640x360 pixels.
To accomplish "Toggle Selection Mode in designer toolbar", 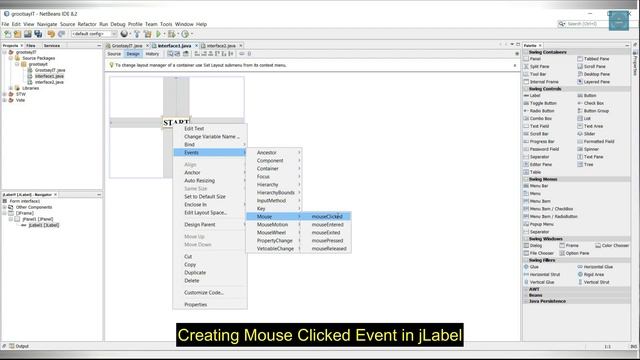I will pyautogui.click(x=170, y=54).
